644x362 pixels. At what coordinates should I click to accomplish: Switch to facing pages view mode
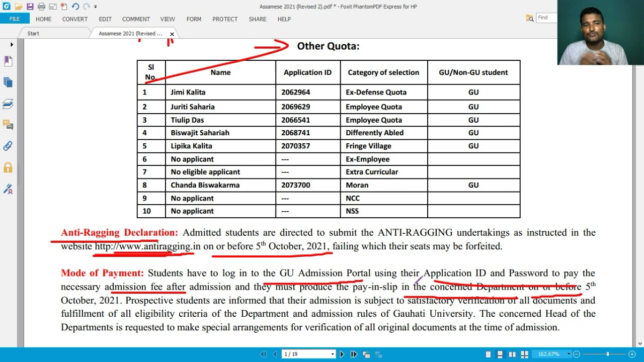point(512,354)
